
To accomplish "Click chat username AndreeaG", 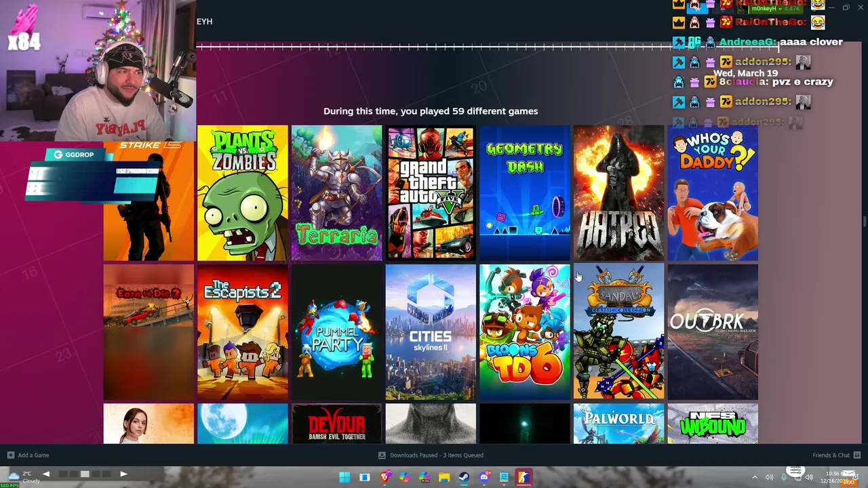I will (x=747, y=42).
